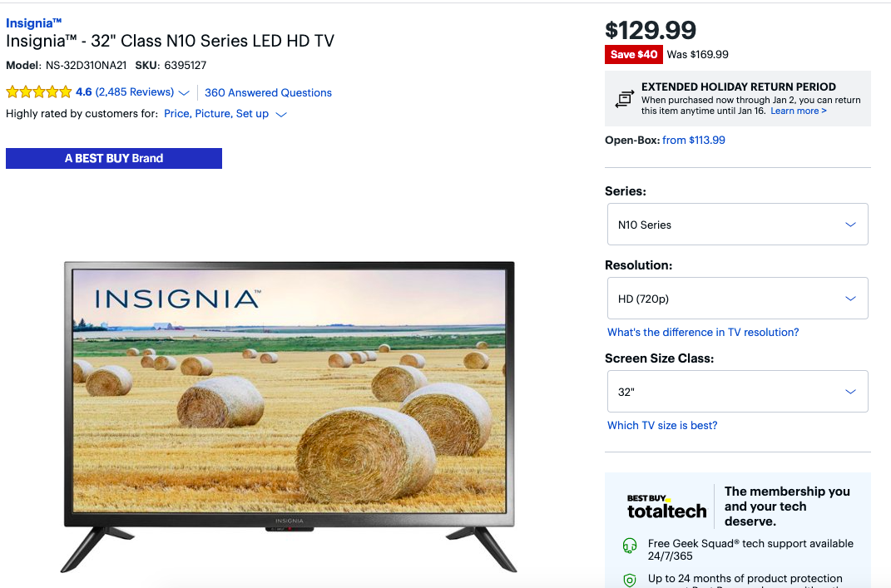Click the A BEST BUY Brand banner

[114, 159]
